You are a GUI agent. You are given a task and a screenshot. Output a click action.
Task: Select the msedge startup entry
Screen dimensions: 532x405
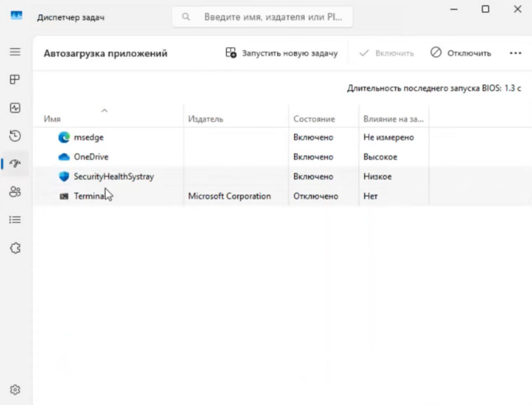tap(88, 137)
